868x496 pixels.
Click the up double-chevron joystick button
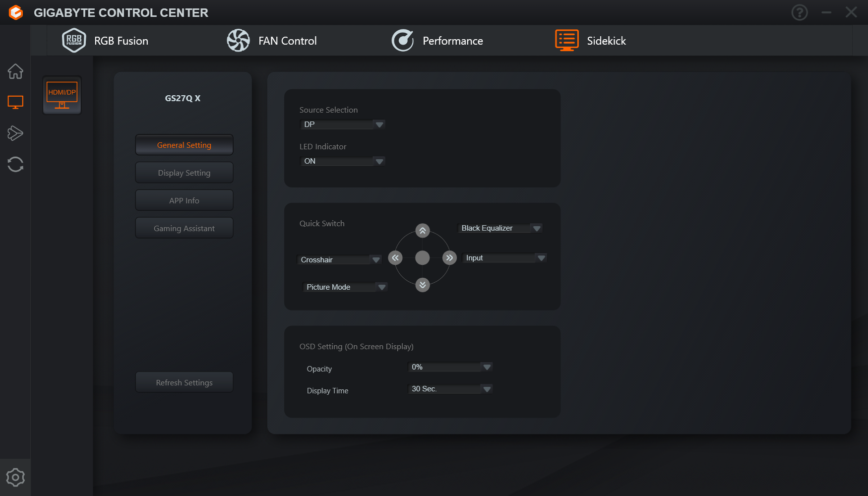click(423, 231)
